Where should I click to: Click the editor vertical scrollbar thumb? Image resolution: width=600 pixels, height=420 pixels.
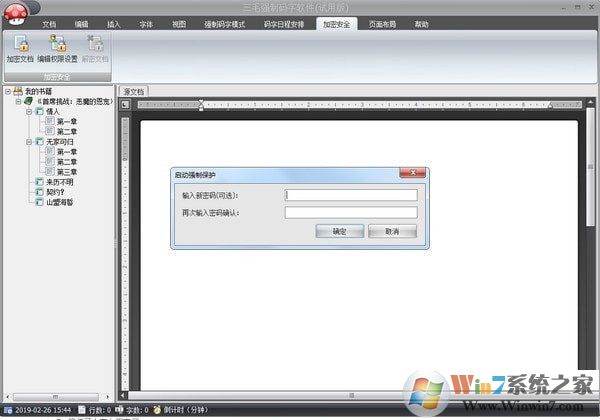point(590,166)
